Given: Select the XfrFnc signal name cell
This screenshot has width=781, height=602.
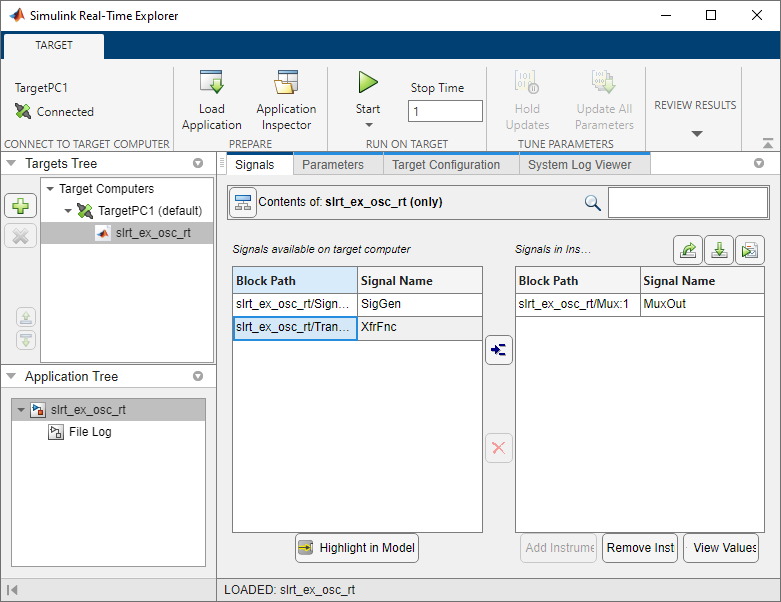Looking at the screenshot, I should pos(420,328).
